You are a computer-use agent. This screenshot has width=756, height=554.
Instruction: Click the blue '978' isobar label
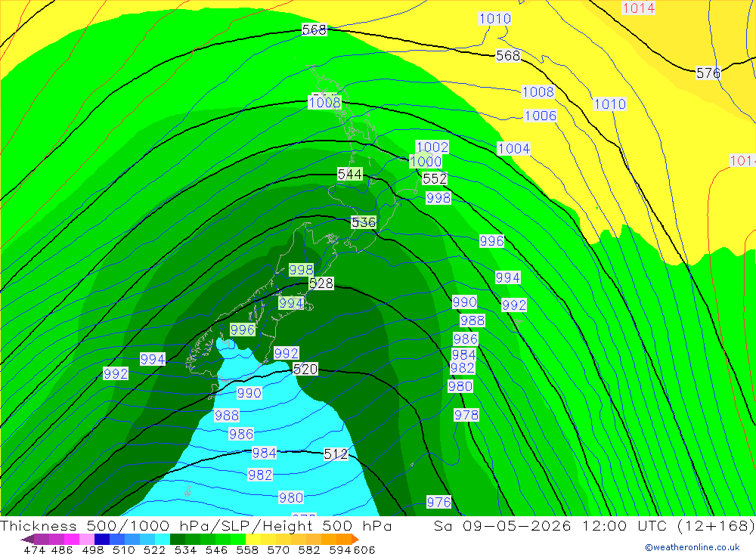coord(466,415)
